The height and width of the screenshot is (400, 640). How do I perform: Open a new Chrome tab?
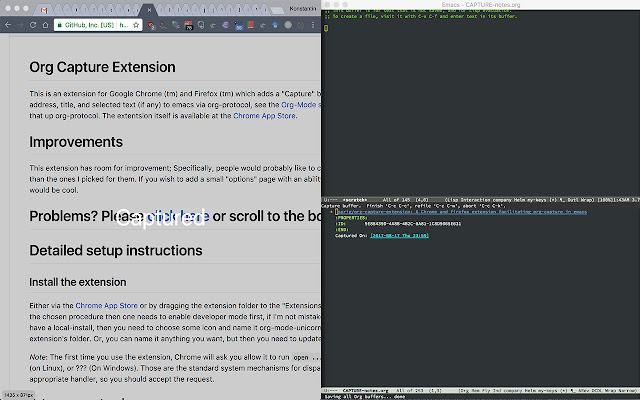pyautogui.click(x=277, y=10)
